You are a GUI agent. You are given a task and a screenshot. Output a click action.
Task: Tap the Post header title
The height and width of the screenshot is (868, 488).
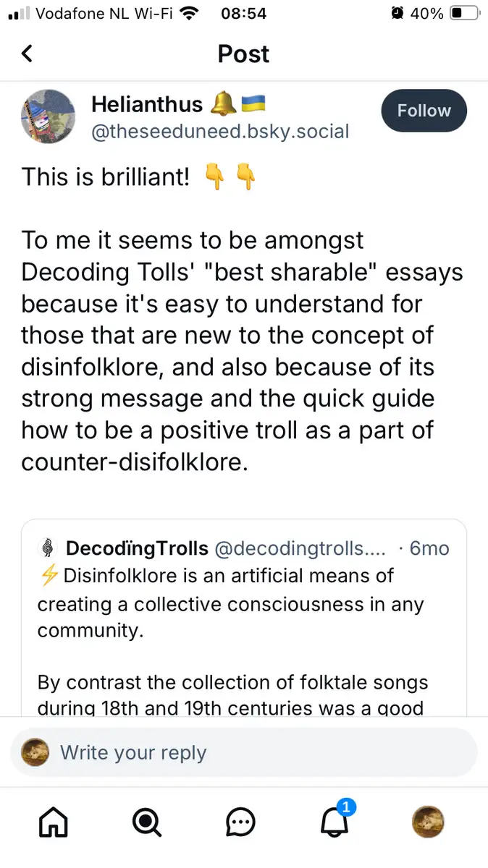pyautogui.click(x=243, y=54)
